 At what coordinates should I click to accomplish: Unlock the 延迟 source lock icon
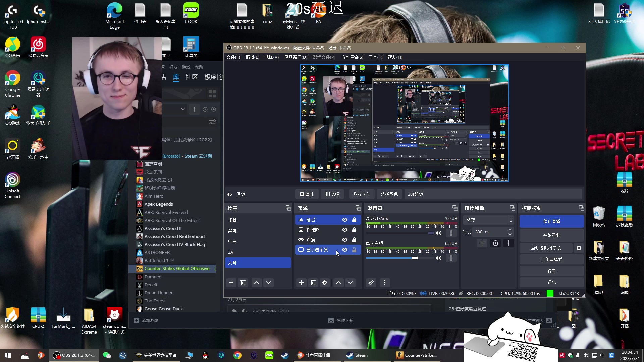[x=354, y=220]
